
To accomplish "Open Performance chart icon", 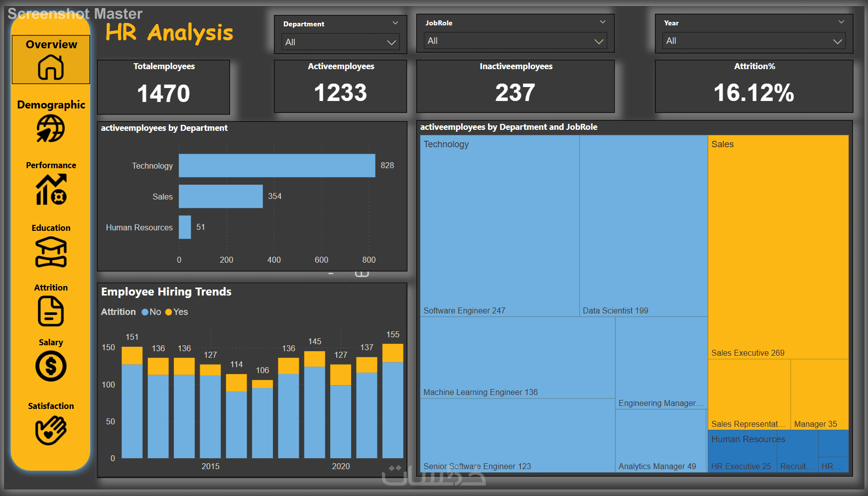I will click(51, 190).
